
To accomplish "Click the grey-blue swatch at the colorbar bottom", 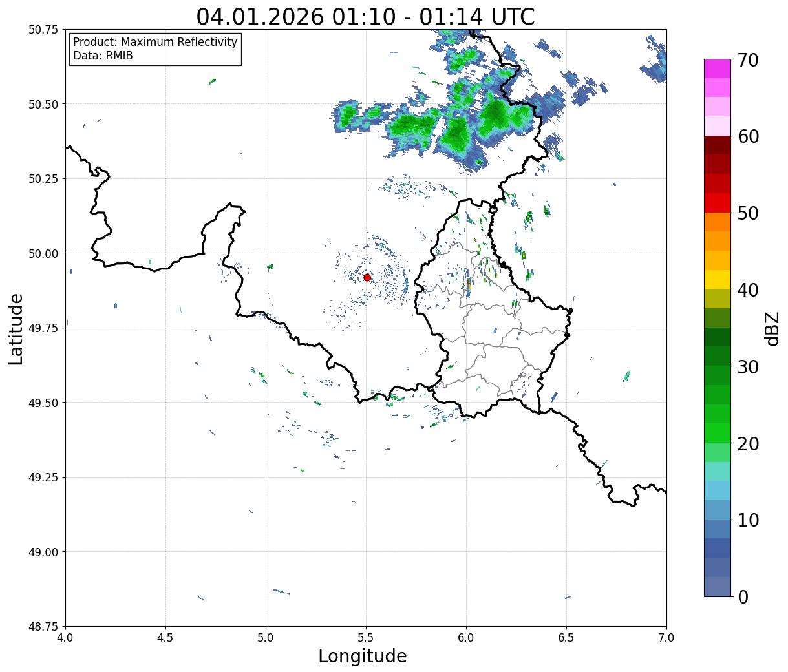I will 718,586.
